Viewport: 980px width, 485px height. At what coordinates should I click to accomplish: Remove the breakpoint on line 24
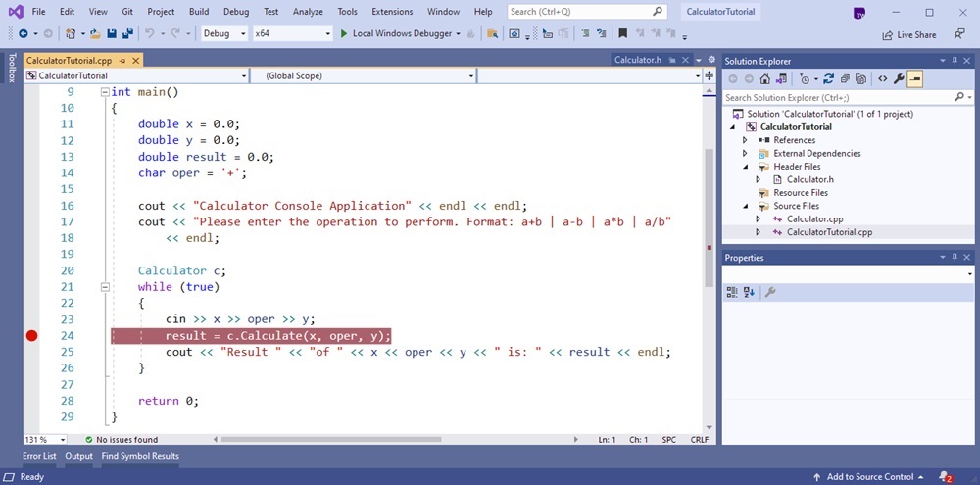click(32, 336)
